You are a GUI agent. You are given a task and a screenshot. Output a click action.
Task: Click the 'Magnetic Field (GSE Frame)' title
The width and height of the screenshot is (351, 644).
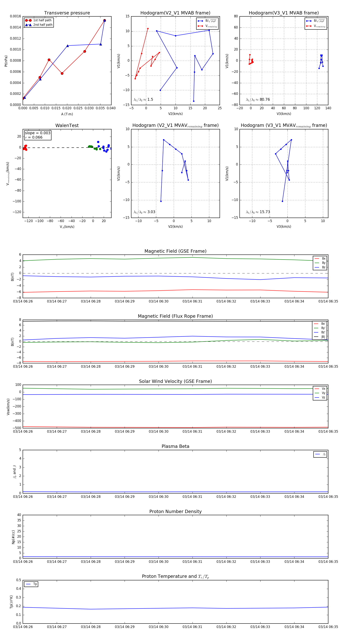point(175,251)
